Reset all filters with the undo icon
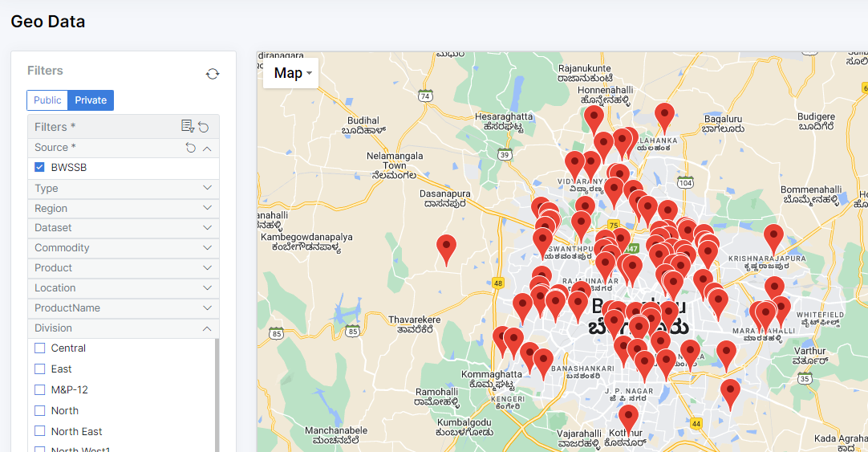Screen dimensions: 868x452 204,127
